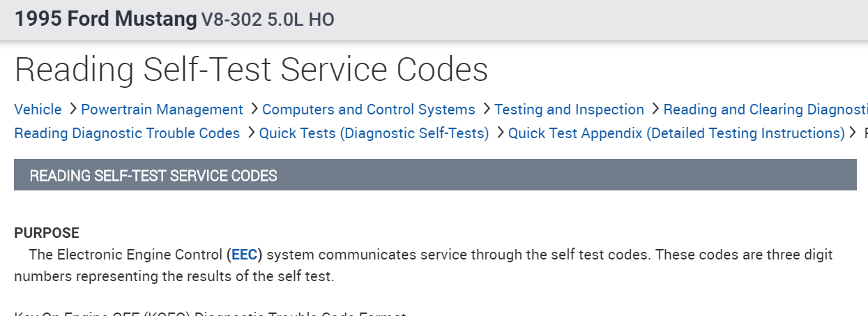Screen dimensions: 868x316
Task: Click the Vehicle breadcrumb link
Action: (x=38, y=110)
